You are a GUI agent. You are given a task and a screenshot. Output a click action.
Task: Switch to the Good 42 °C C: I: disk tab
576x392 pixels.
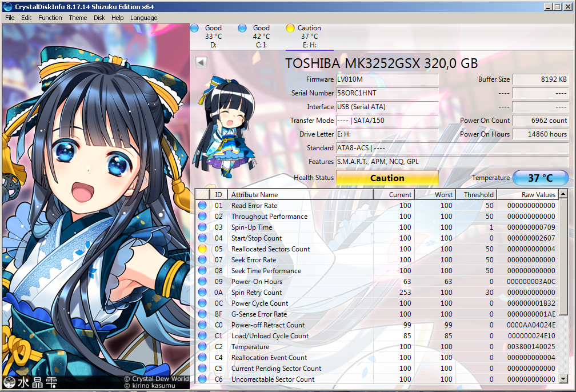pyautogui.click(x=261, y=37)
